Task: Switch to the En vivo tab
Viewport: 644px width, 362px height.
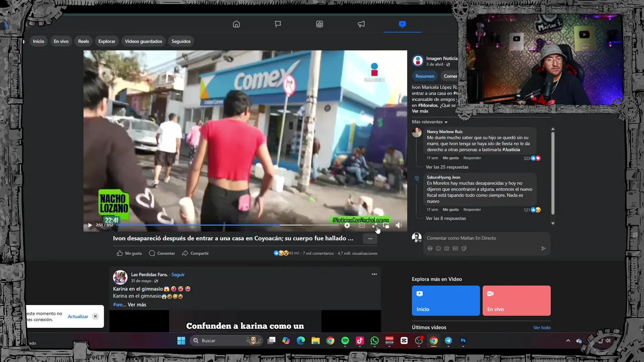Action: point(61,41)
